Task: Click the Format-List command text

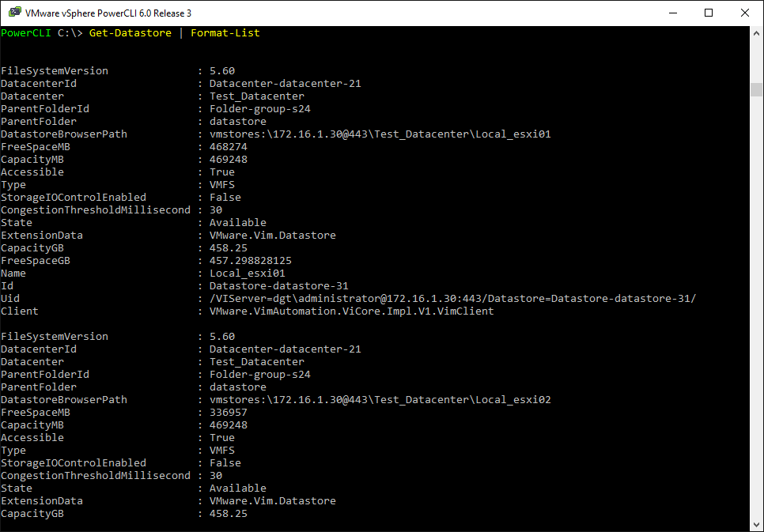Action: click(x=225, y=33)
